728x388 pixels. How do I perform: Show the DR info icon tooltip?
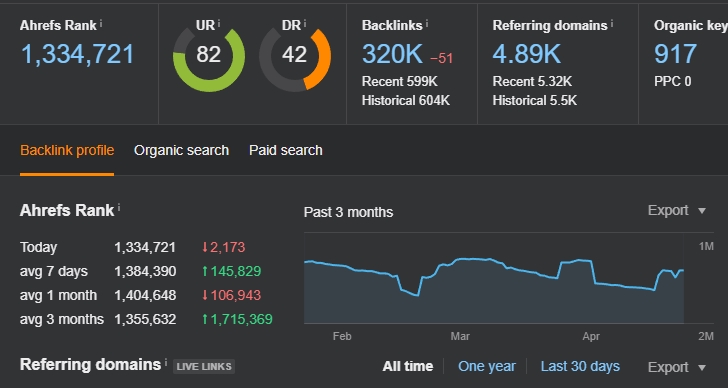[305, 23]
